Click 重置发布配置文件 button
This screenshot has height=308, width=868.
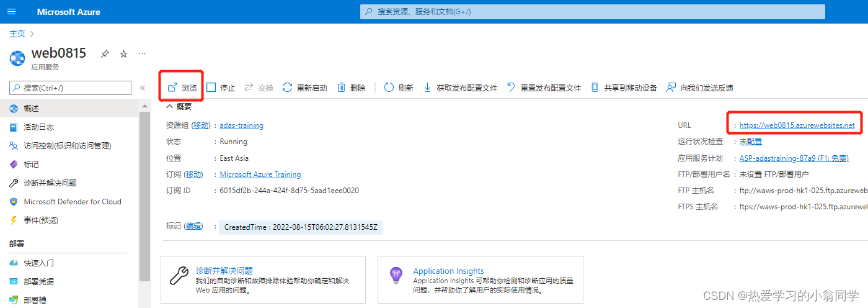[x=544, y=88]
